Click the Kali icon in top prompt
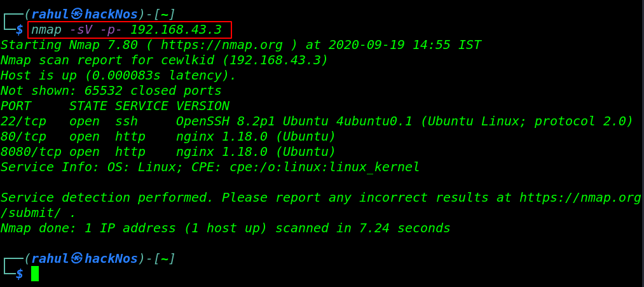Viewport: 644px width, 287px height. point(77,15)
